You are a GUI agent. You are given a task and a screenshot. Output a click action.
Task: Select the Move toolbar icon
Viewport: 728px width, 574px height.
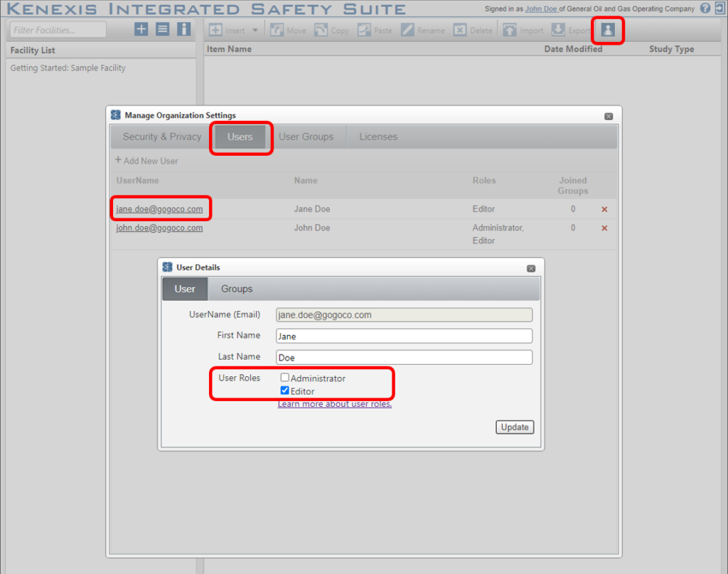coord(277,30)
